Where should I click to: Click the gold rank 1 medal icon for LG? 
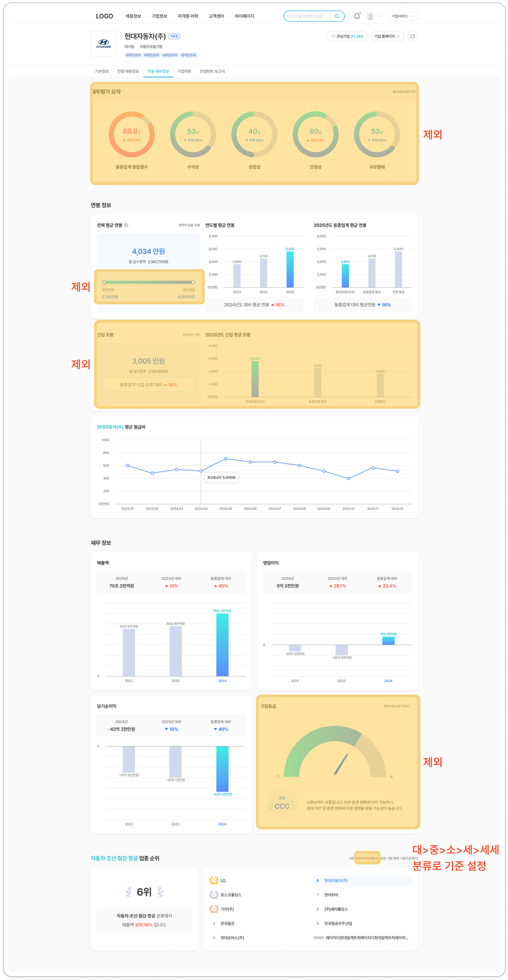pos(214,880)
